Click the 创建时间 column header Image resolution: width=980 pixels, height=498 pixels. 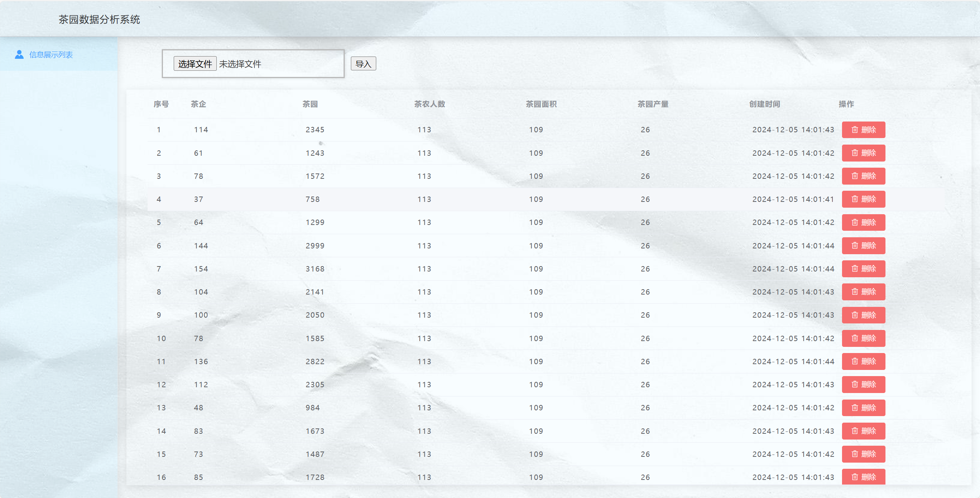[x=764, y=104]
